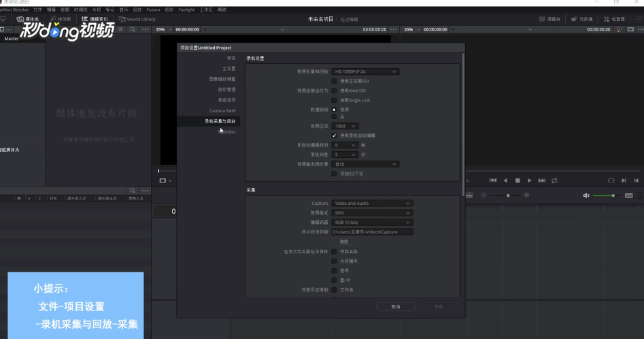Open the 主设置 settings tab

(x=228, y=69)
